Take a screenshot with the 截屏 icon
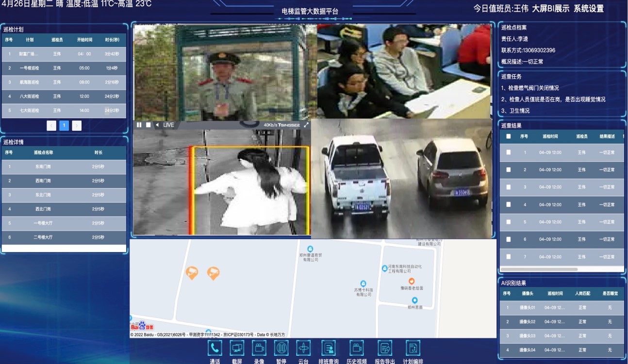Screen dimensions: 628x364 point(237,348)
